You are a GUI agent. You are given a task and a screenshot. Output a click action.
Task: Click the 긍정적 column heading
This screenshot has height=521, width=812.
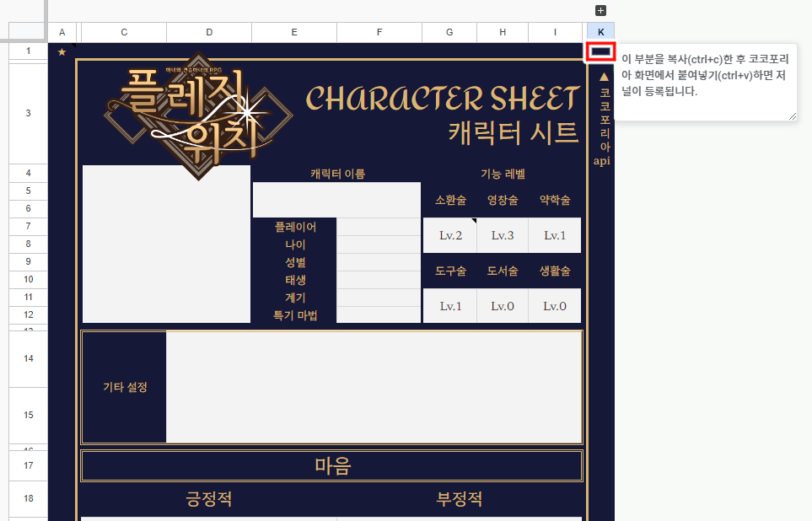tap(209, 499)
